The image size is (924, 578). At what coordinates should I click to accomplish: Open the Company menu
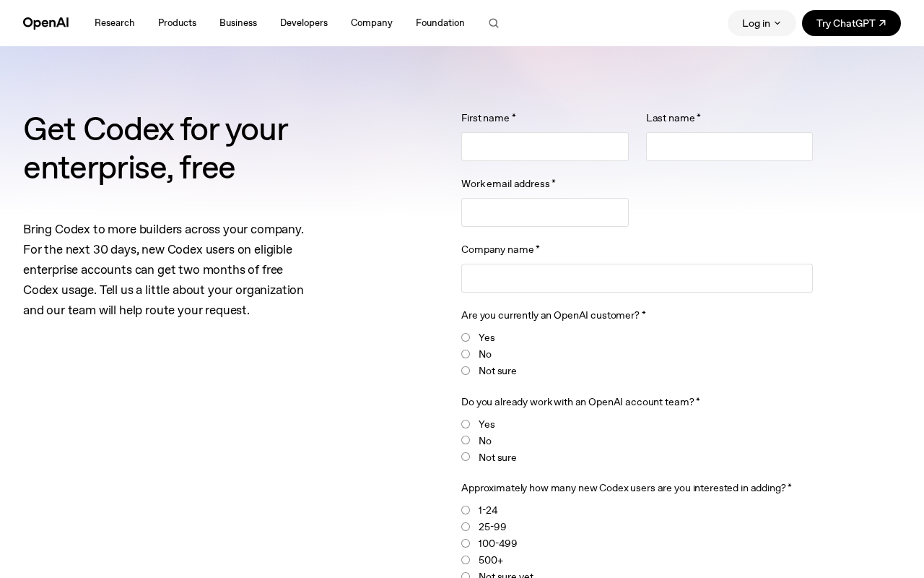click(372, 23)
